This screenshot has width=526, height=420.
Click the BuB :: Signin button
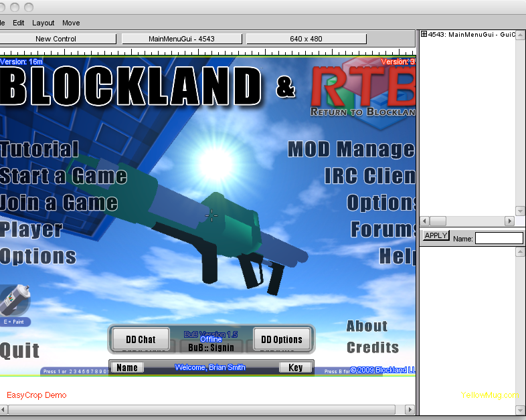[211, 348]
